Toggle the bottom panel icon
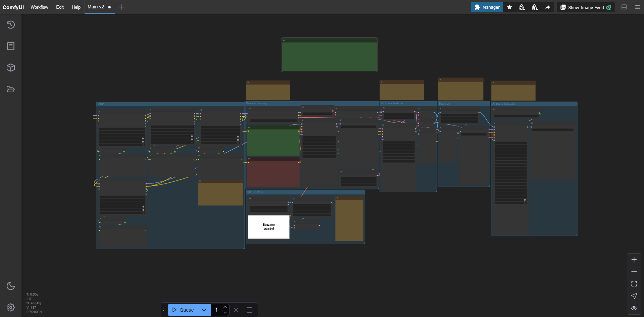 [x=624, y=7]
